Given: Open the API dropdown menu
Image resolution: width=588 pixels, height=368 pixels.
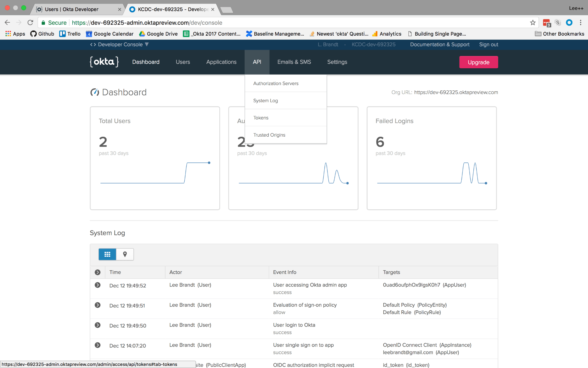Looking at the screenshot, I should (x=257, y=62).
